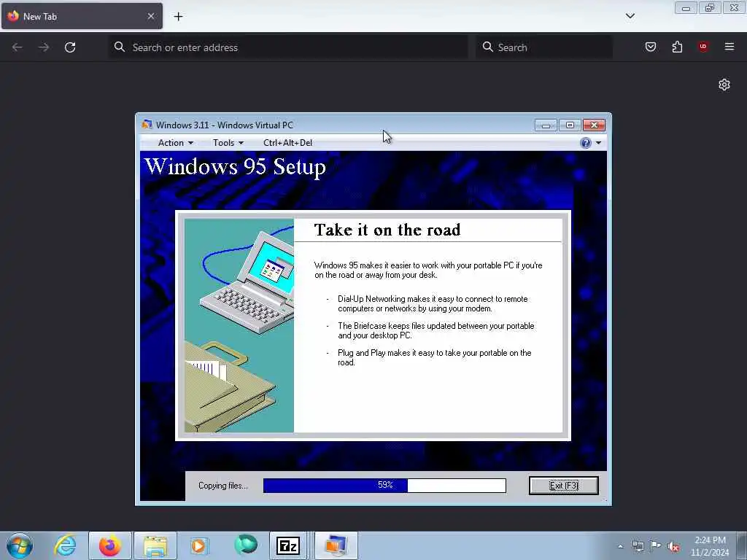Open the Firefox hamburger application menu
Screen dimensions: 747x560
click(x=729, y=47)
